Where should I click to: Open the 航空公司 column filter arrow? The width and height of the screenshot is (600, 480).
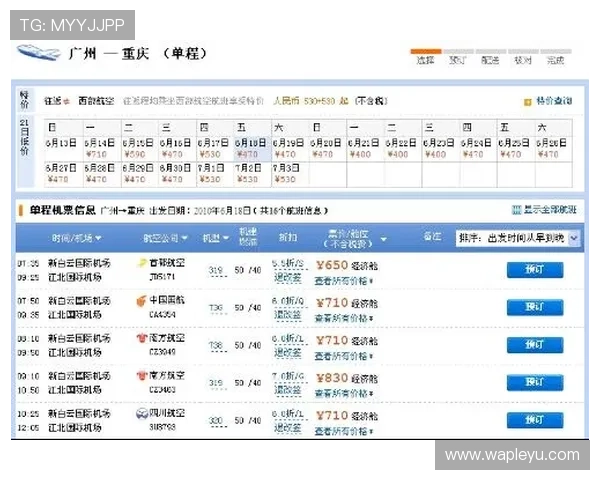tap(184, 238)
